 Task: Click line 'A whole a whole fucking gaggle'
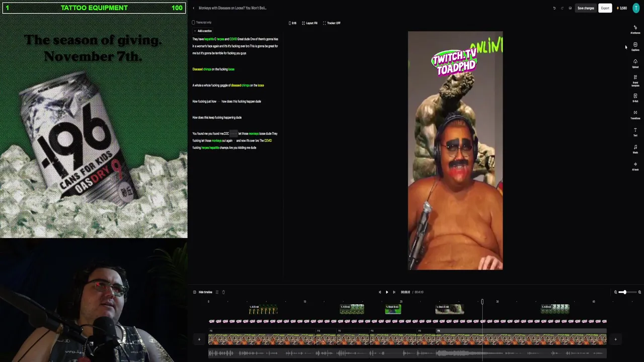pos(228,85)
